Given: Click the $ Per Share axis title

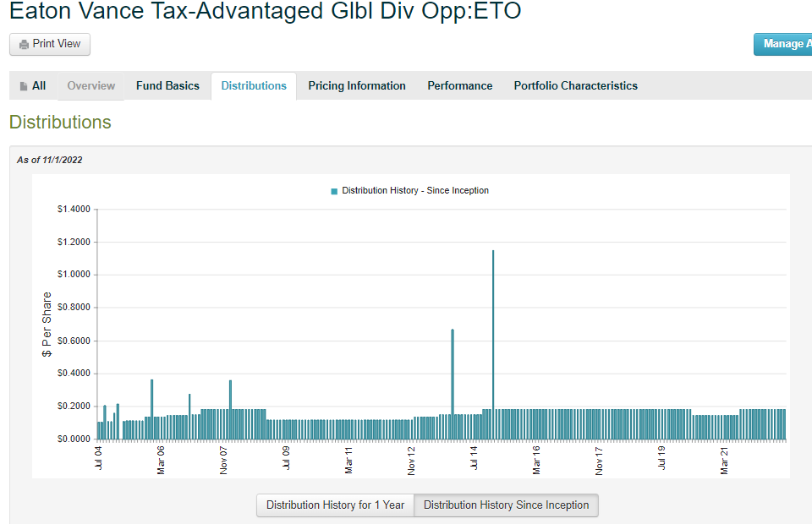Looking at the screenshot, I should click(47, 325).
